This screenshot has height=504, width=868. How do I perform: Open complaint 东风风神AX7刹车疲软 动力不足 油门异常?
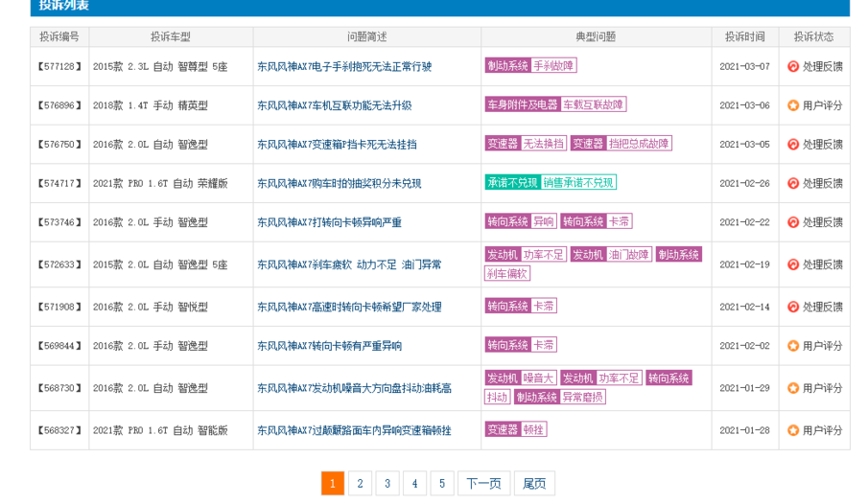(349, 264)
